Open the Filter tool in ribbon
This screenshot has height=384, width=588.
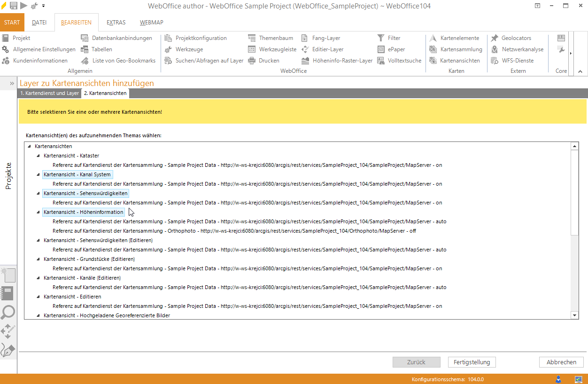(x=381, y=38)
